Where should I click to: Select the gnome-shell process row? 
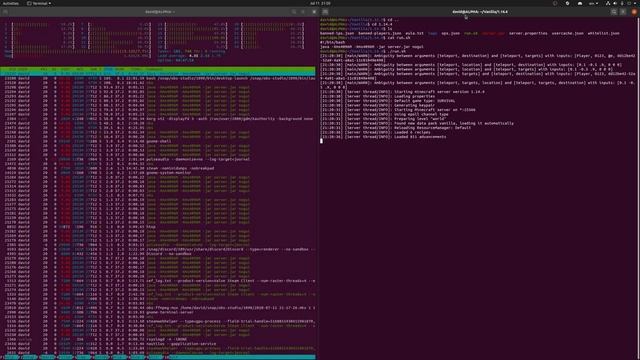(158, 141)
